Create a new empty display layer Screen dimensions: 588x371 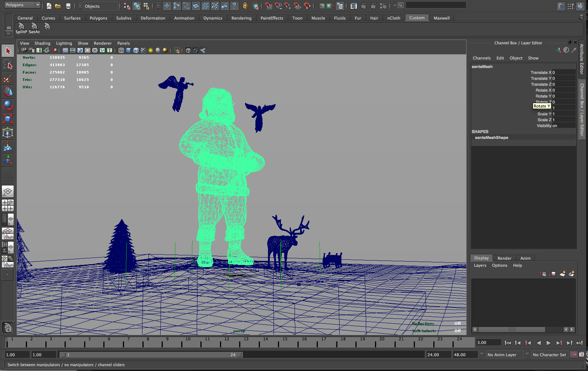click(x=562, y=274)
